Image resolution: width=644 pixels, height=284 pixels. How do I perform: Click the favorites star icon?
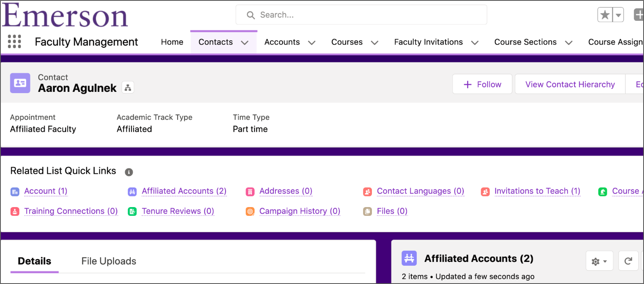pos(605,15)
